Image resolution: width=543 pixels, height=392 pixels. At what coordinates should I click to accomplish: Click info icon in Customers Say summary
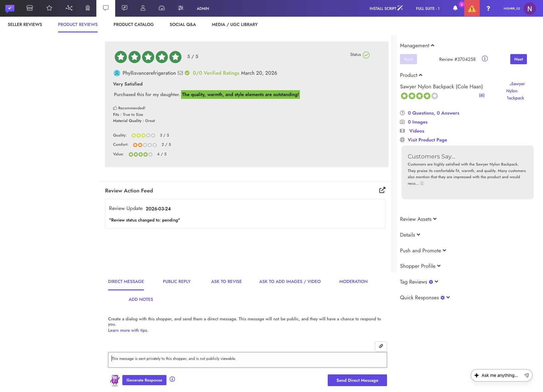(x=422, y=183)
